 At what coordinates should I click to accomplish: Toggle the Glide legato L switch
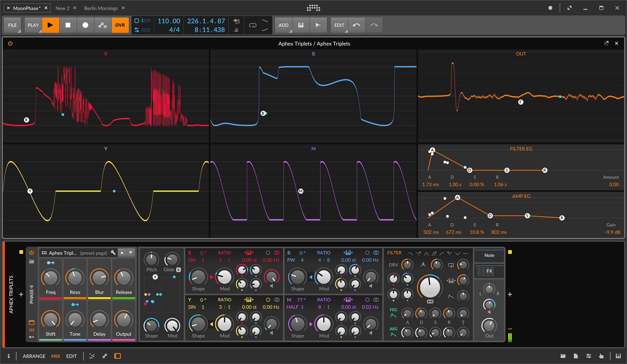[178, 270]
